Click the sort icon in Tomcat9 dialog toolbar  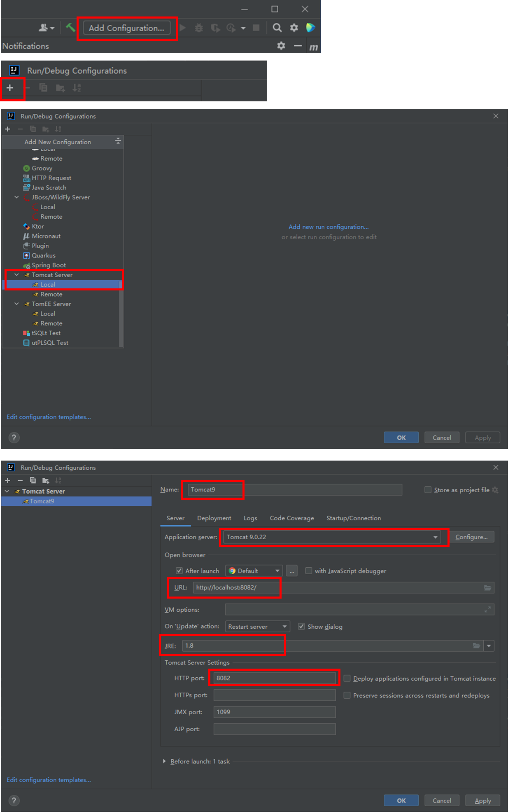point(58,480)
